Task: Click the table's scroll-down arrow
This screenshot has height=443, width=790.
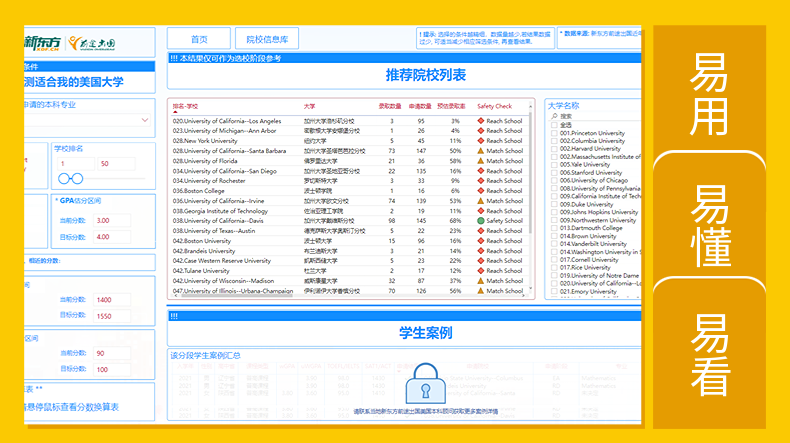Action: pos(530,289)
